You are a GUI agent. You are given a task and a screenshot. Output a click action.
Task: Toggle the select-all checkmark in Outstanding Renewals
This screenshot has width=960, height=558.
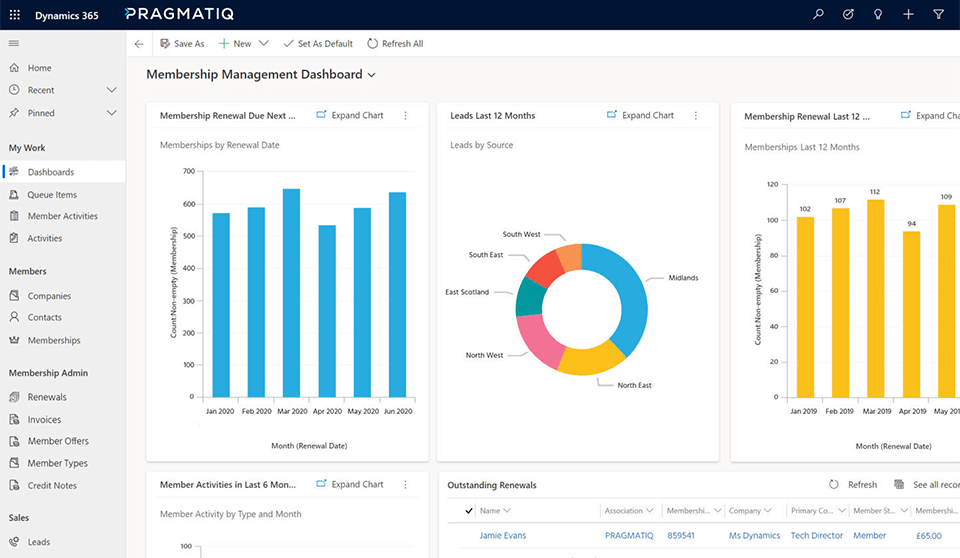[x=469, y=511]
